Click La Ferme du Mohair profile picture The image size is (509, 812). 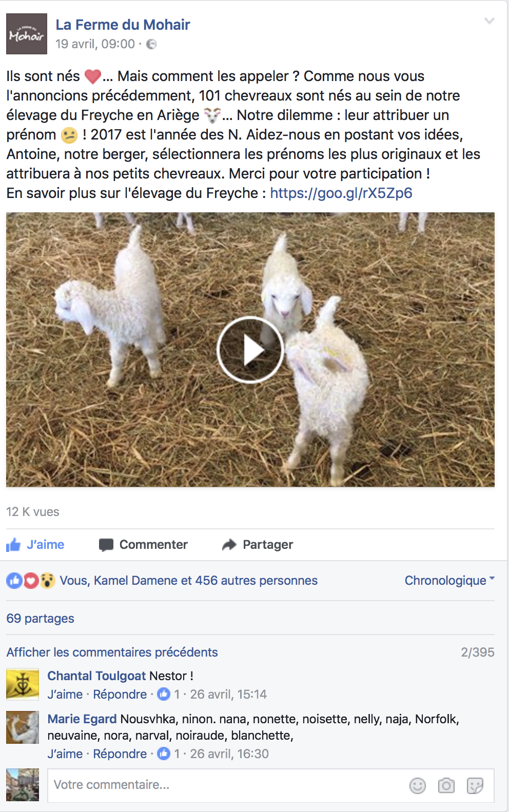[x=27, y=34]
